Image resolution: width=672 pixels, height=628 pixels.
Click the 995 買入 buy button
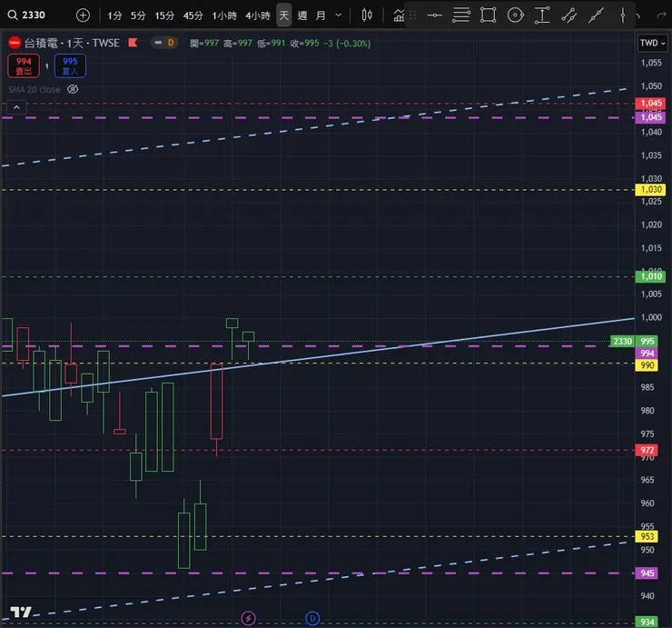click(x=70, y=65)
